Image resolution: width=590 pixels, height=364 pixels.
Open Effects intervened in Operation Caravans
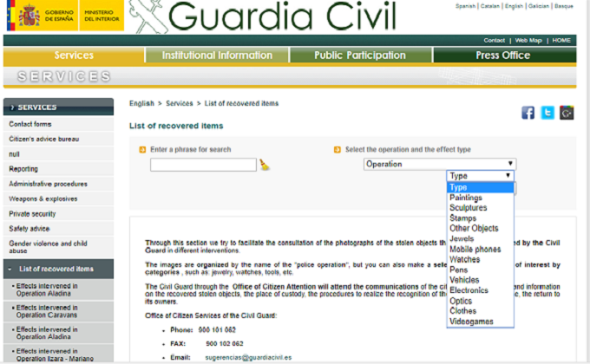pos(58,311)
